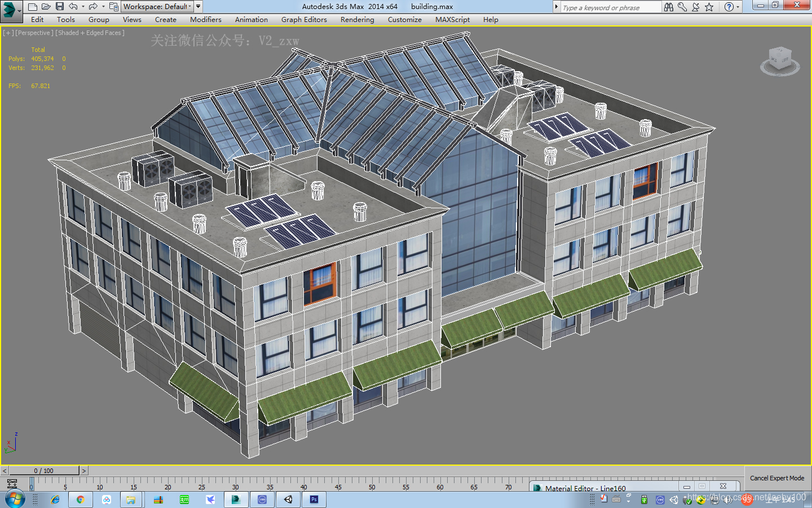Open the MAXScript menu
Screen dimensions: 812x508
[x=452, y=20]
